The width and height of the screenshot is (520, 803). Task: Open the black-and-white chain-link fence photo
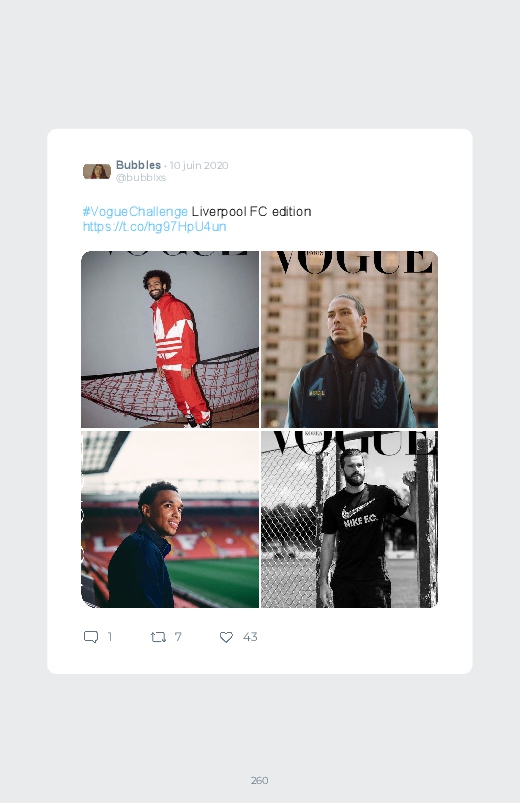(x=349, y=519)
